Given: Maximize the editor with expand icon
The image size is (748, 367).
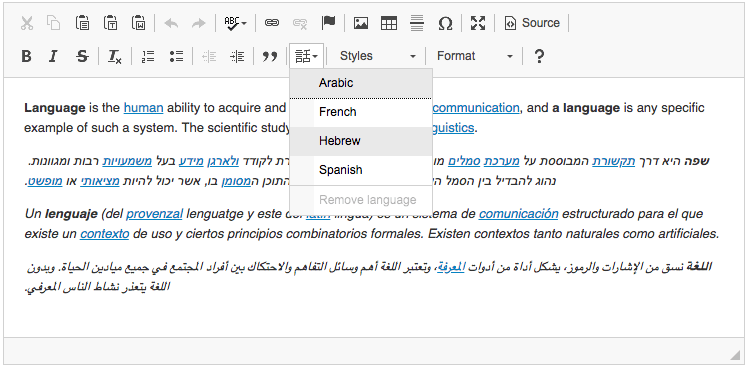Looking at the screenshot, I should 478,23.
